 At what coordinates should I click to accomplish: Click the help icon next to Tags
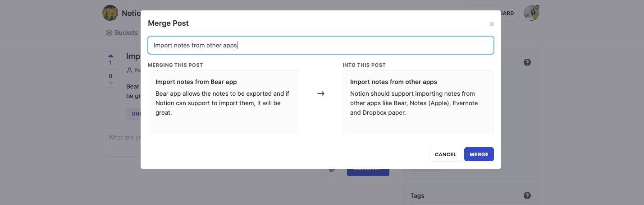pos(527,196)
